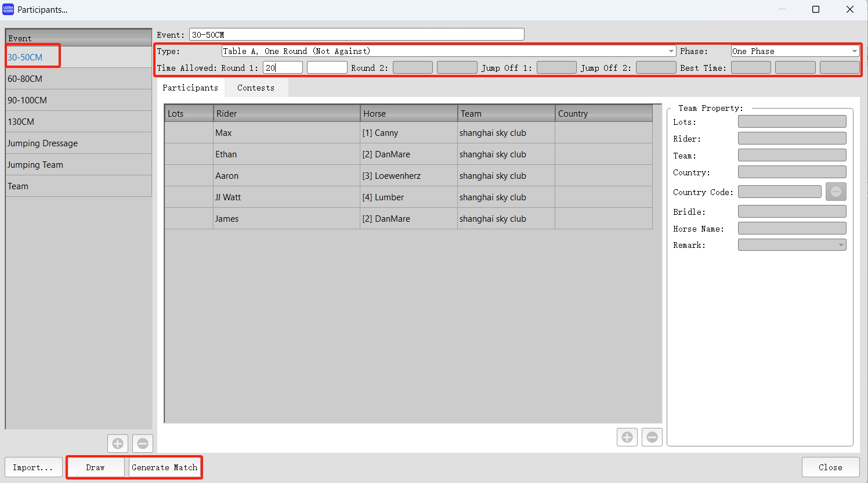Click the UltraScore icon in title bar

point(8,9)
